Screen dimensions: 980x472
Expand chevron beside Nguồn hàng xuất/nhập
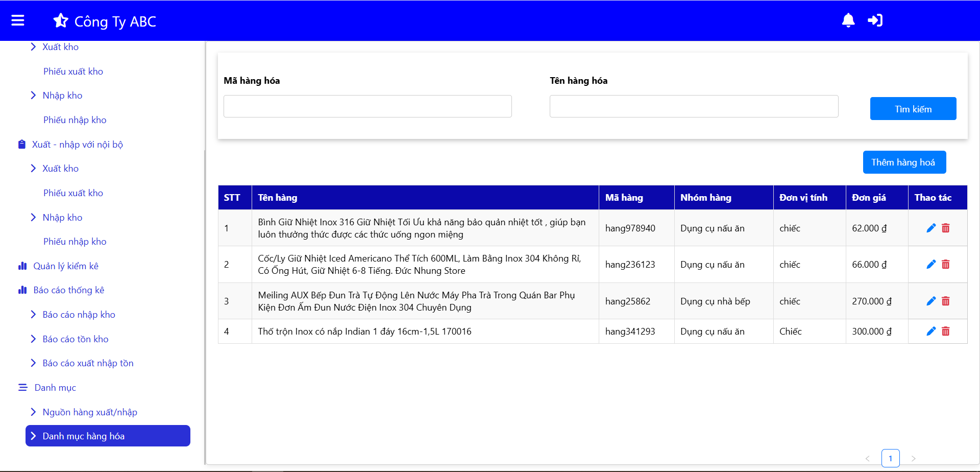(33, 412)
